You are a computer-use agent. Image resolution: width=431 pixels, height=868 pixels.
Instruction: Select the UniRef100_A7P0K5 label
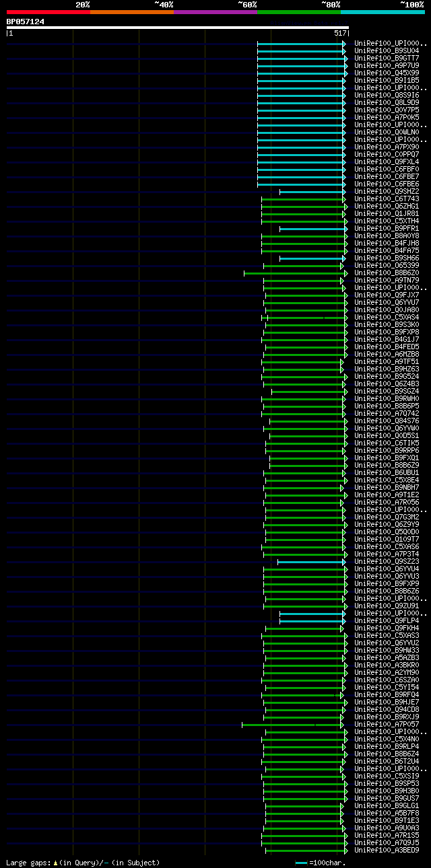(x=387, y=118)
